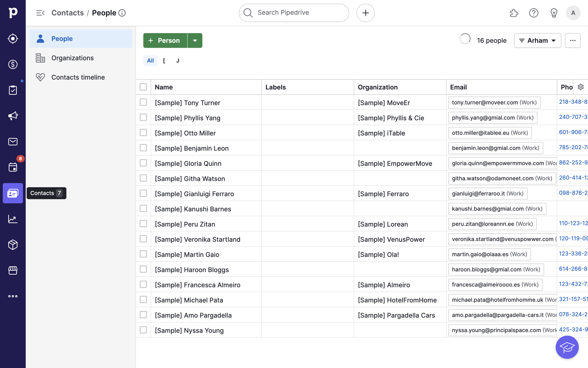Select People in the contacts menu
The width and height of the screenshot is (588, 368).
coord(81,39)
